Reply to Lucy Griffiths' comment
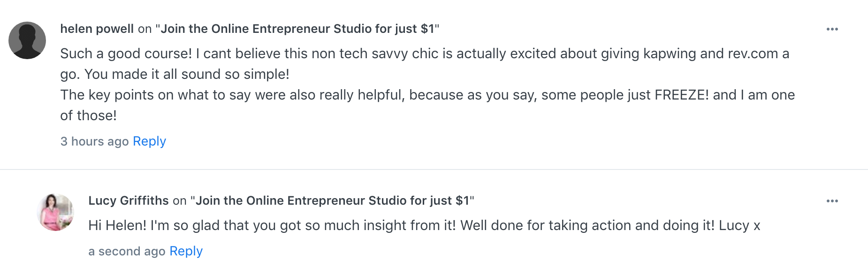This screenshot has width=868, height=277. click(186, 251)
